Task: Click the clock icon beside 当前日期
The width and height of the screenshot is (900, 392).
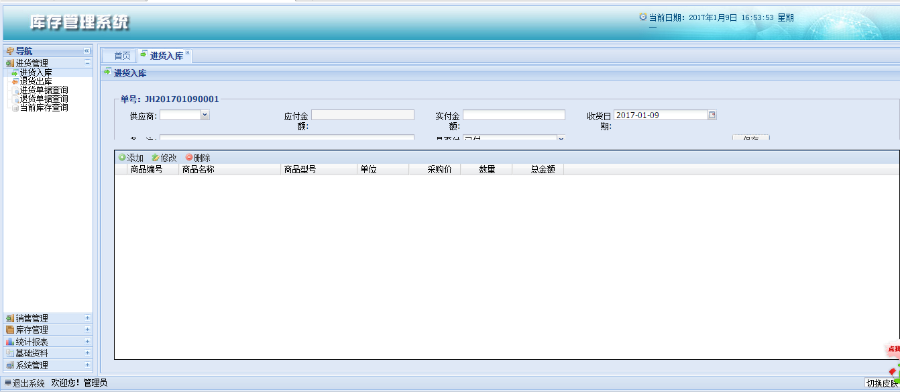Action: pos(643,17)
